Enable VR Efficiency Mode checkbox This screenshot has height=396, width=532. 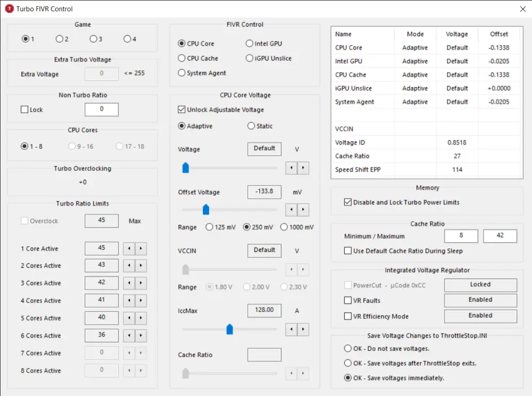(x=376, y=316)
